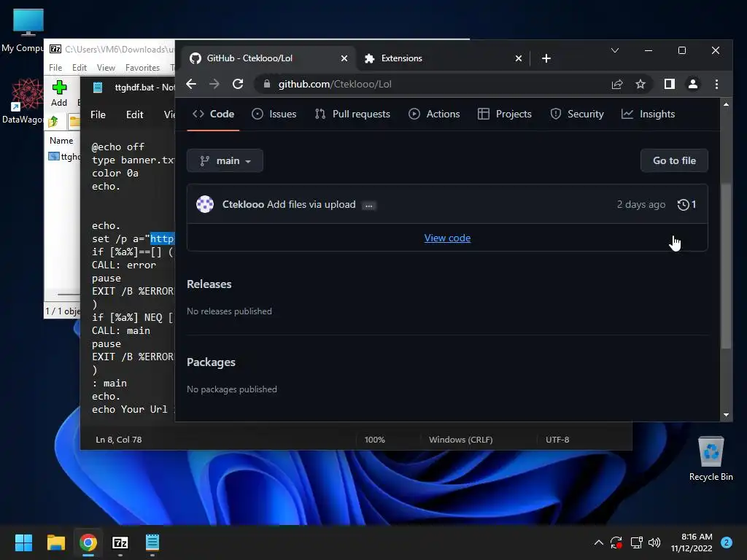747x560 pixels.
Task: Open 7-Zip File menu
Action: click(55, 68)
